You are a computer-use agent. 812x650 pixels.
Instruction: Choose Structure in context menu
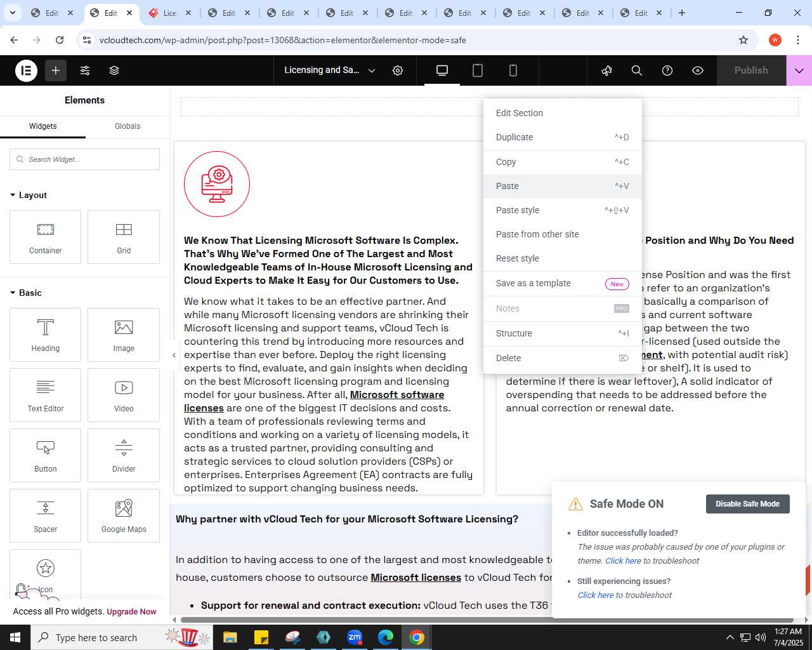(563, 333)
